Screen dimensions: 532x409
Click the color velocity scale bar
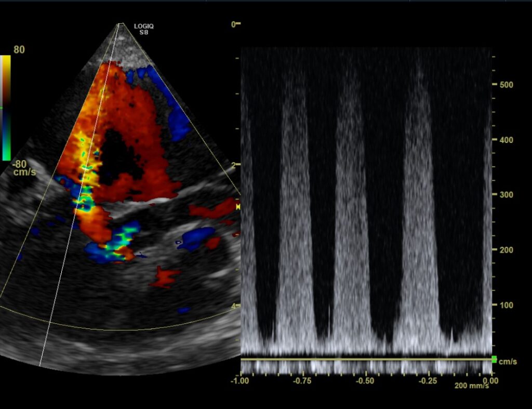6,107
